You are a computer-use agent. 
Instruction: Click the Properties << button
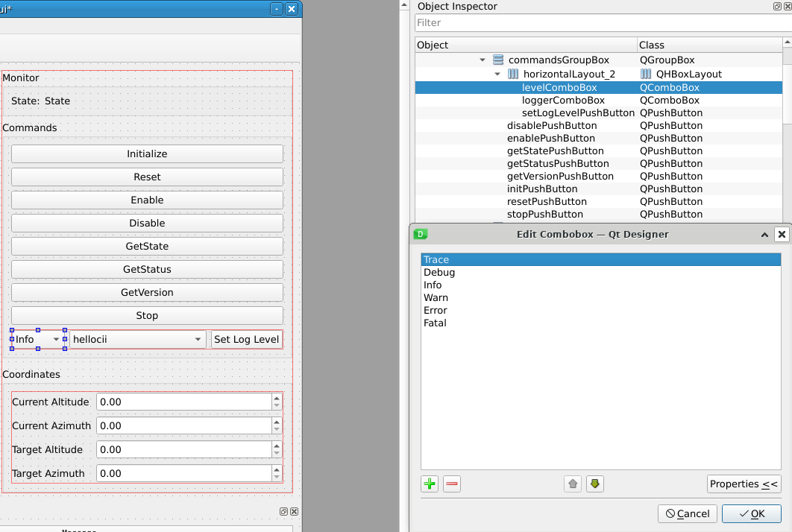[744, 484]
